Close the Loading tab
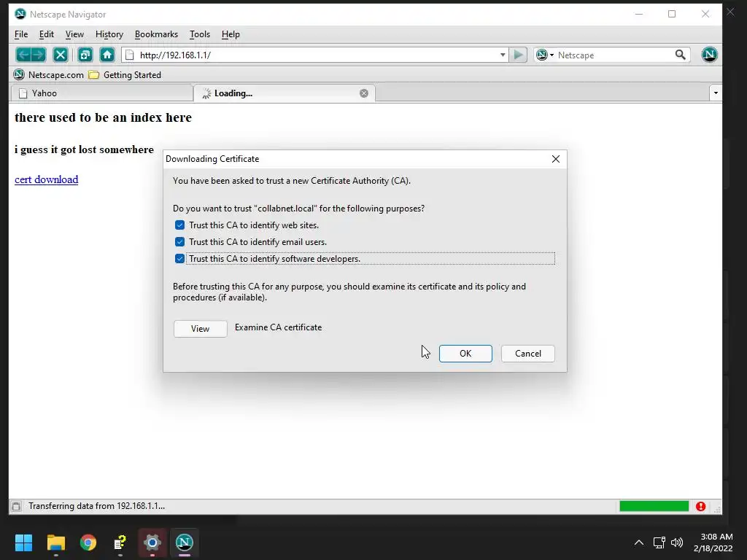Screen dimensions: 747x560 point(364,93)
